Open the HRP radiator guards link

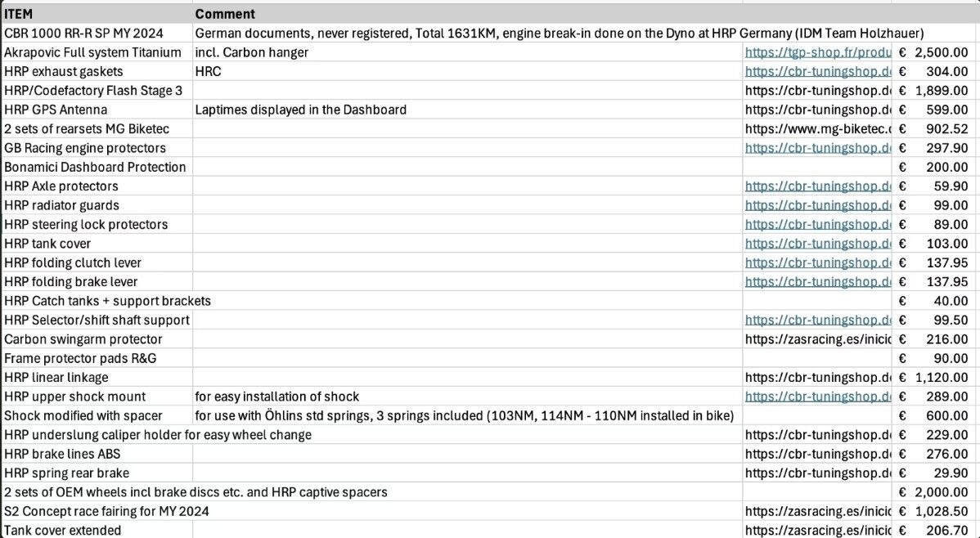click(x=817, y=205)
